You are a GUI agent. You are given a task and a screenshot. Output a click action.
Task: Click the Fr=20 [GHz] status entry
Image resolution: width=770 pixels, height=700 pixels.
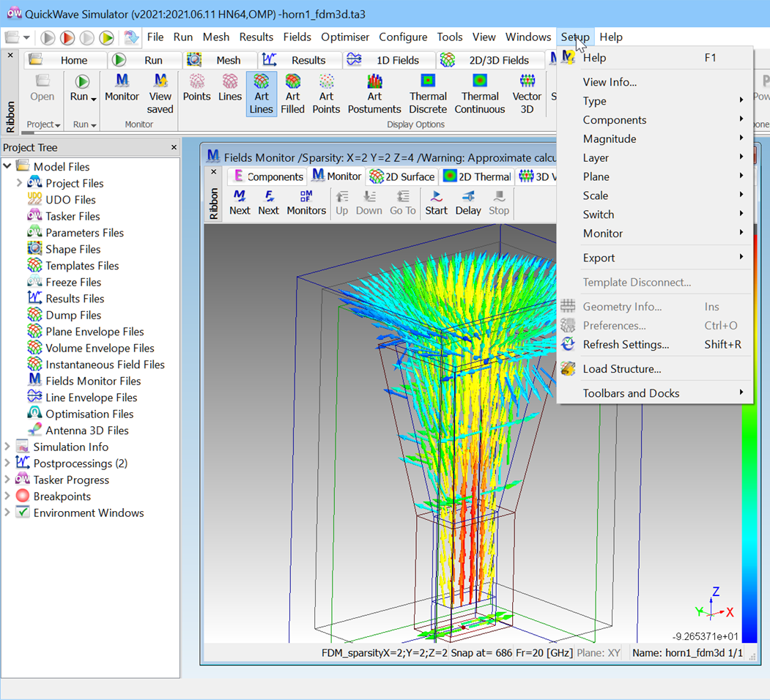(544, 653)
